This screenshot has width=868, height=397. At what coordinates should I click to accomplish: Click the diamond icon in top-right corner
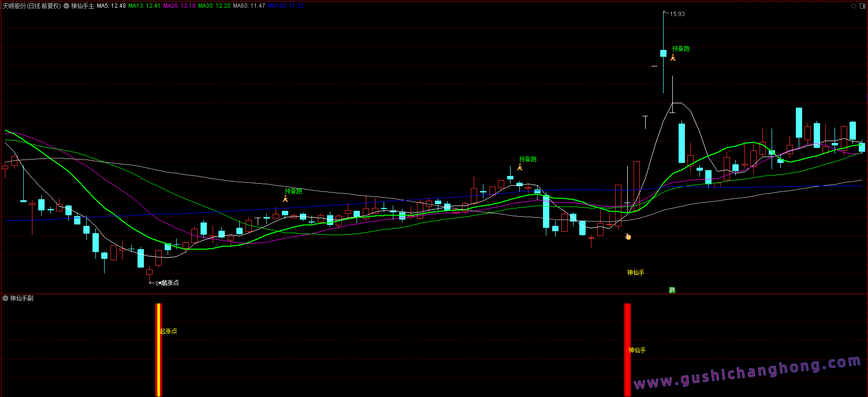[x=853, y=6]
